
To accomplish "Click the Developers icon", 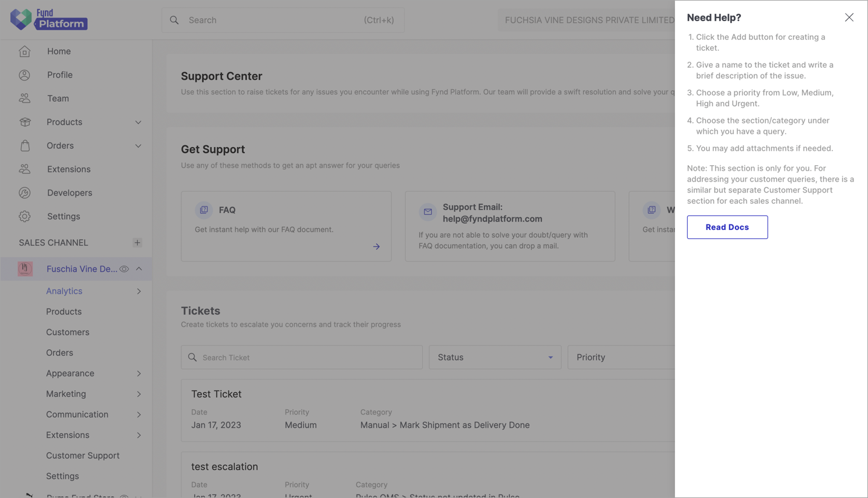I will (x=25, y=193).
